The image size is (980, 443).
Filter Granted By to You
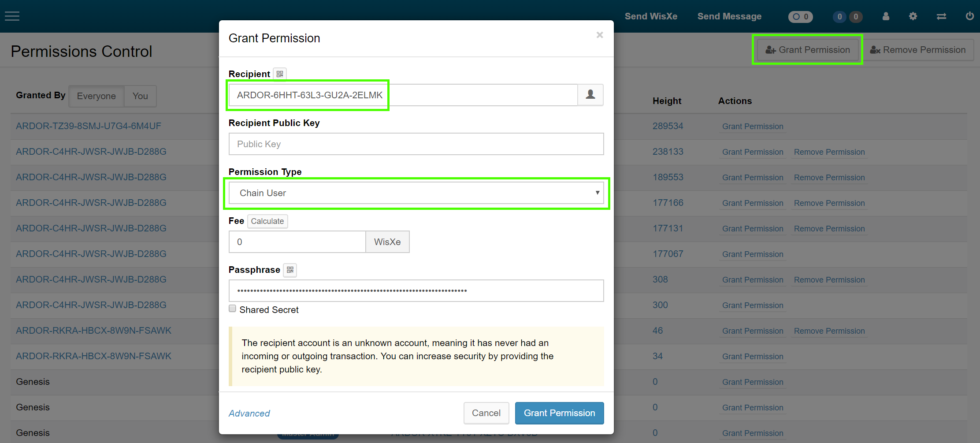(x=140, y=96)
